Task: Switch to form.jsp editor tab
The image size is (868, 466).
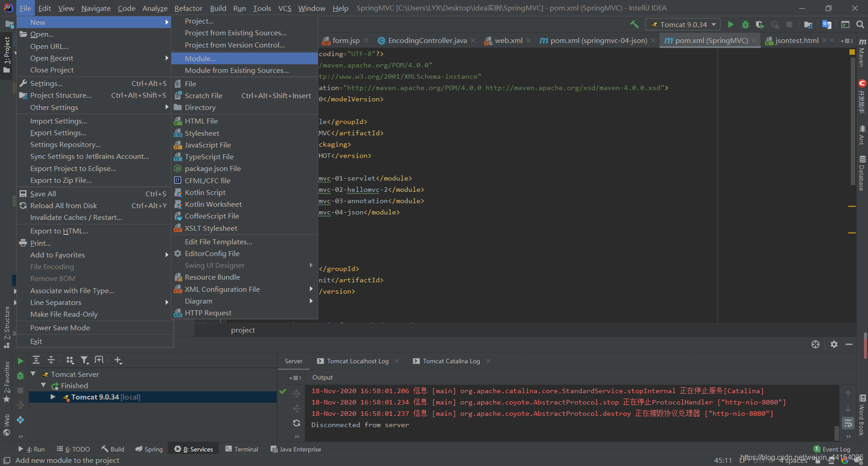Action: tap(346, 41)
